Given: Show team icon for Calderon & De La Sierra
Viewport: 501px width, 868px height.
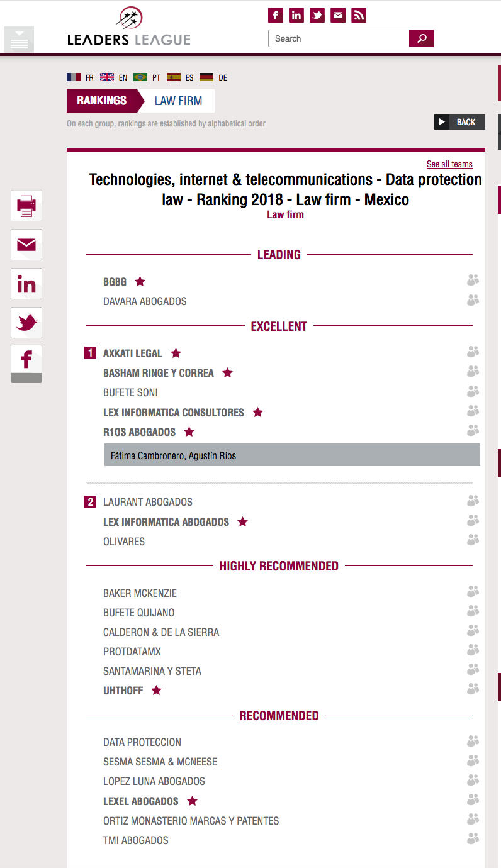Looking at the screenshot, I should 473,631.
